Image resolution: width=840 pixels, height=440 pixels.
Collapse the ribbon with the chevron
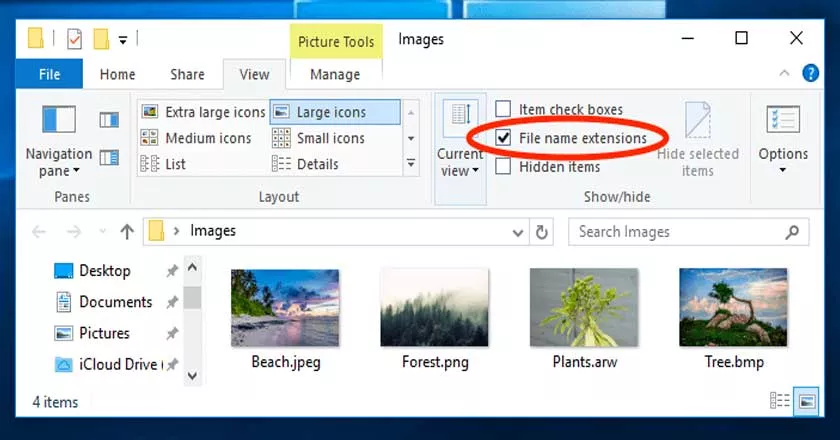click(784, 73)
